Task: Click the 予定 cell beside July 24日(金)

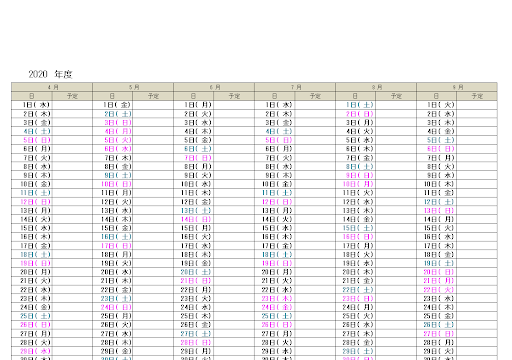Action: (315, 307)
